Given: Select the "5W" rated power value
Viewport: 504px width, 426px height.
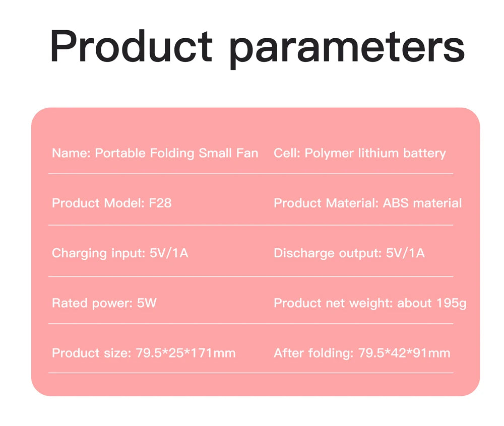Looking at the screenshot, I should pyautogui.click(x=147, y=303).
